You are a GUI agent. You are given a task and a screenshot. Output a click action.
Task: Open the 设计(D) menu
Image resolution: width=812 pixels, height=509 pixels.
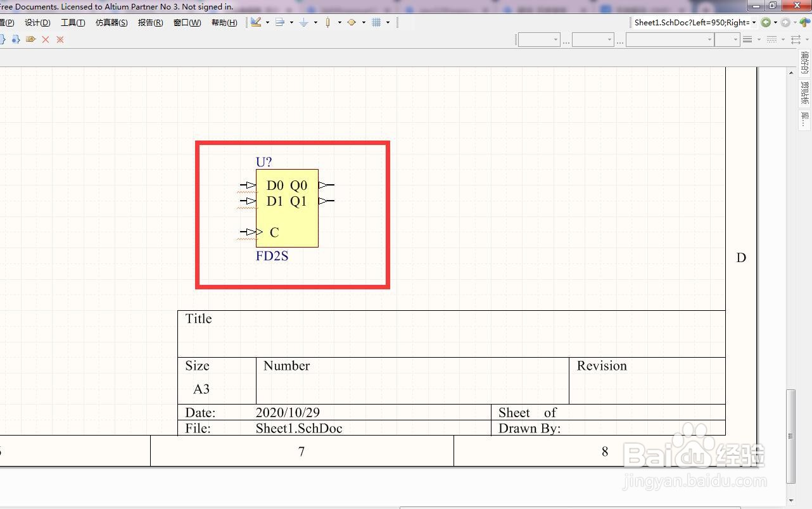click(x=37, y=23)
